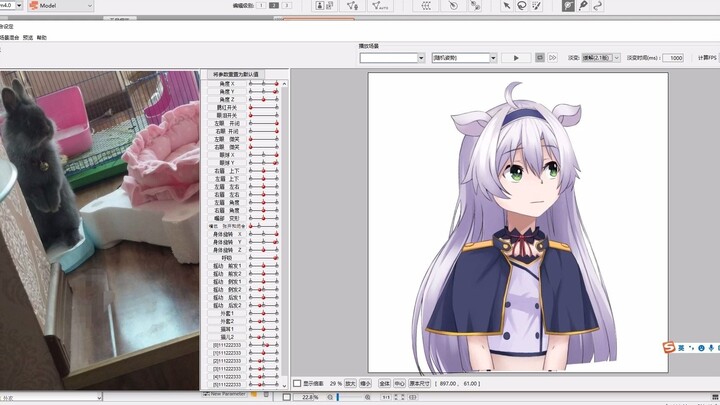Click the play button
Viewport: 720px width, 405px height.
pyautogui.click(x=516, y=58)
